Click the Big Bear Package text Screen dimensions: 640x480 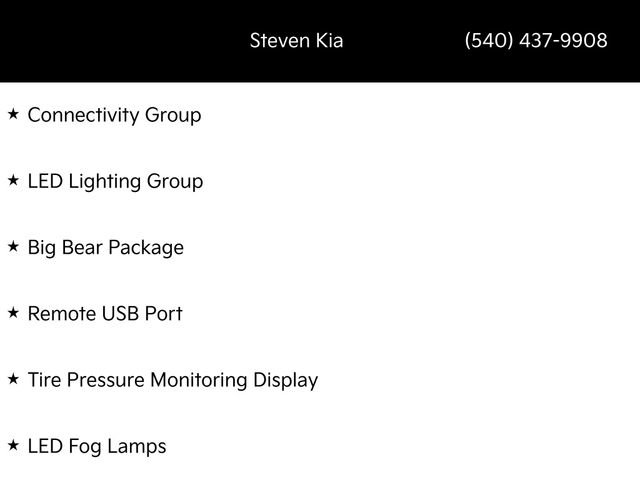tap(105, 248)
